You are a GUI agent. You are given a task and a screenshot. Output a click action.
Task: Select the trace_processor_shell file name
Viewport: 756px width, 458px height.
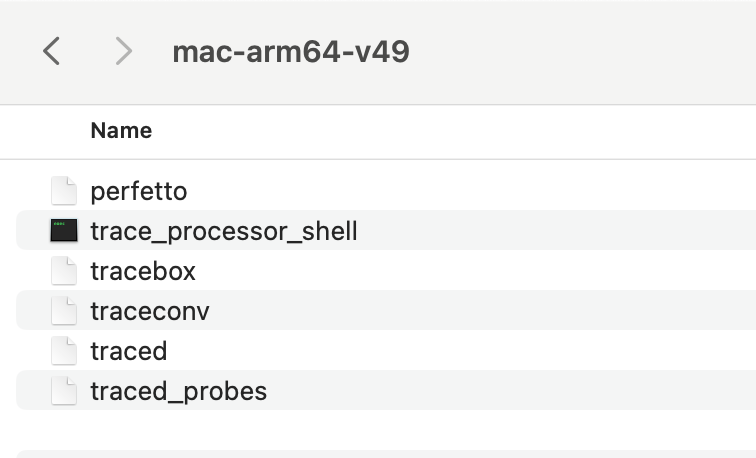pyautogui.click(x=224, y=231)
